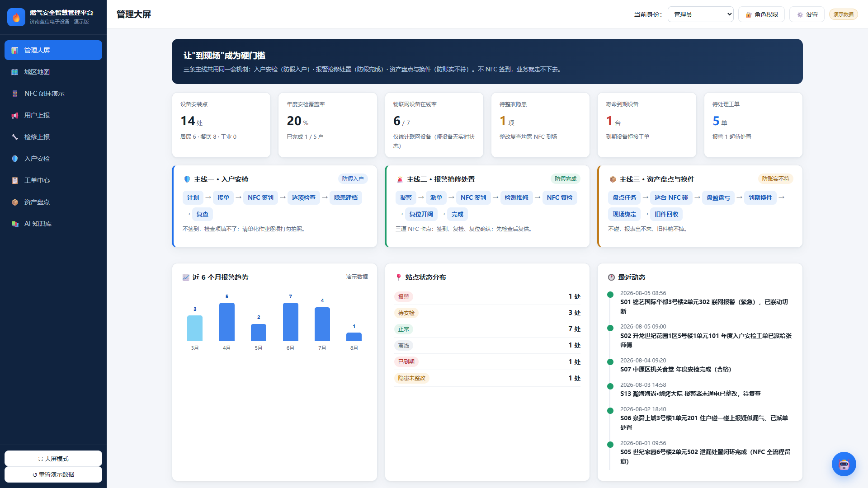Click the 隐患未整改 status tag
Viewport: 868px width, 488px height.
tap(411, 378)
